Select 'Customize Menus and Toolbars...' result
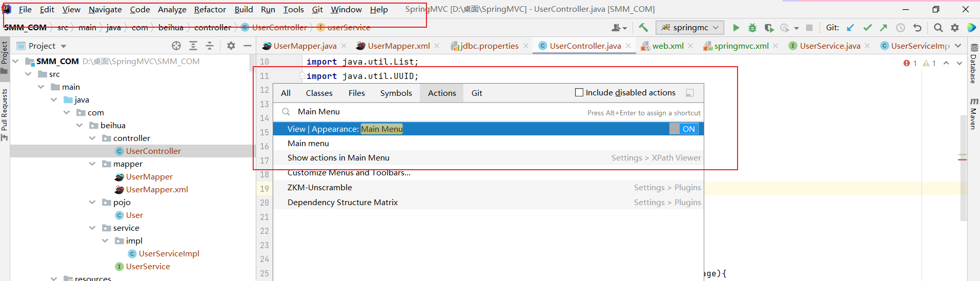Screen dimensions: 980x281 click(488, 173)
